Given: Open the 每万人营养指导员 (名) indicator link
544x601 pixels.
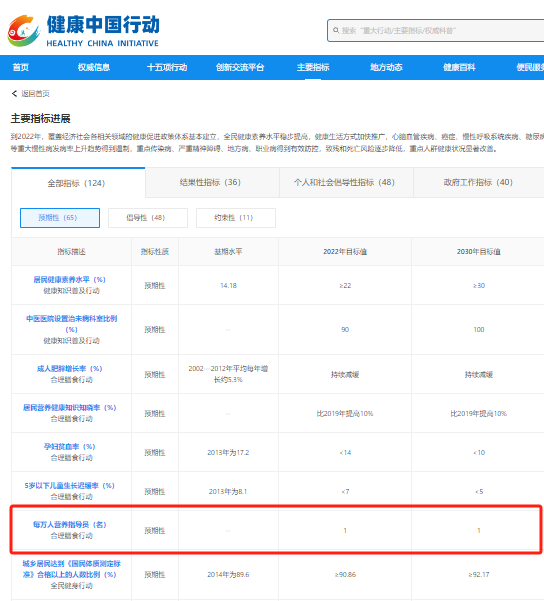Looking at the screenshot, I should tap(69, 524).
